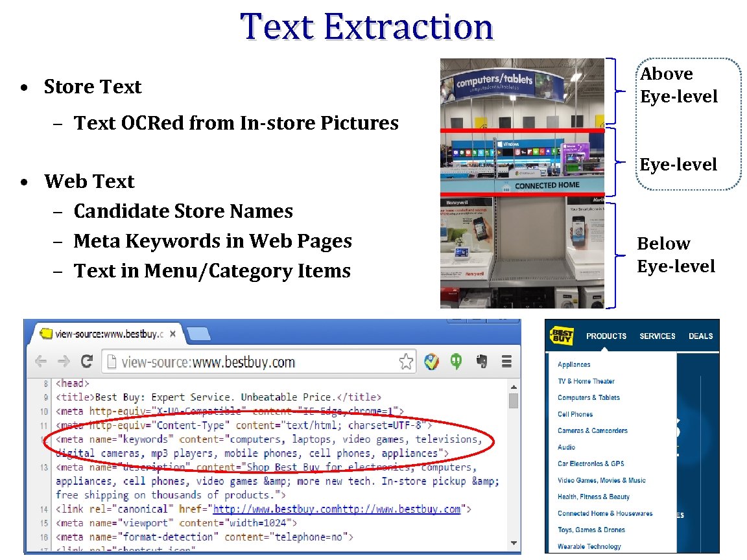Click the "Text Extraction" slide title

tap(366, 27)
